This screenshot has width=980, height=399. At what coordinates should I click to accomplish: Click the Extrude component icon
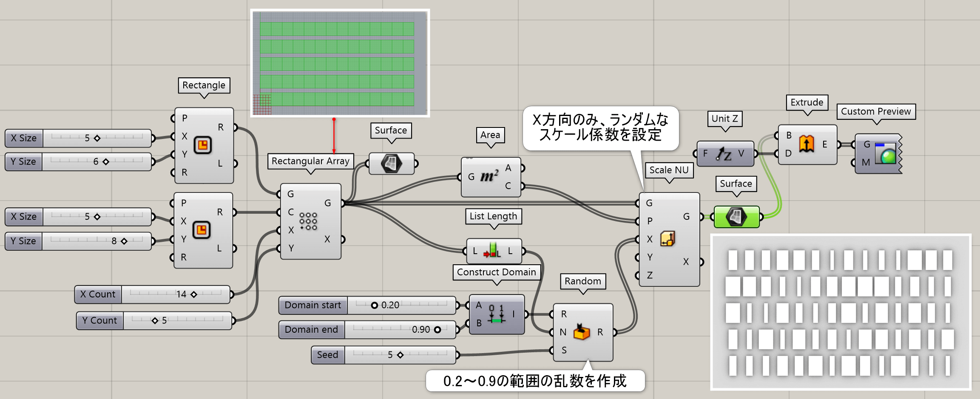coord(807,144)
